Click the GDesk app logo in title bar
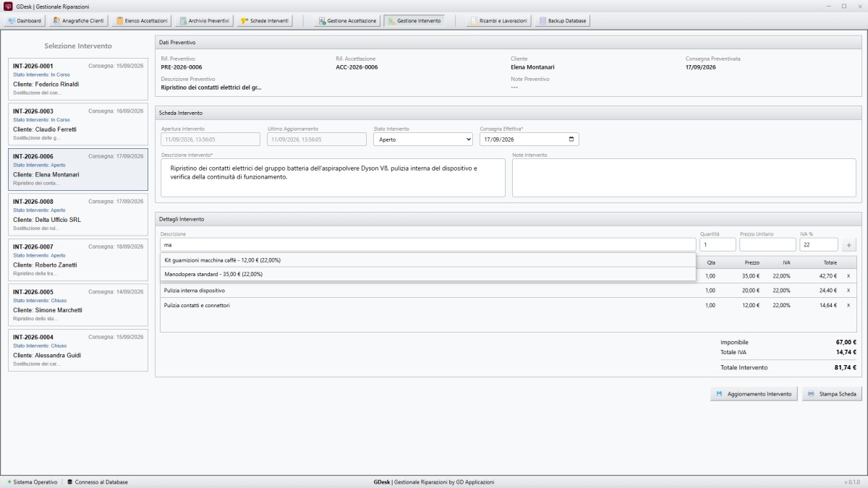 tap(8, 6)
